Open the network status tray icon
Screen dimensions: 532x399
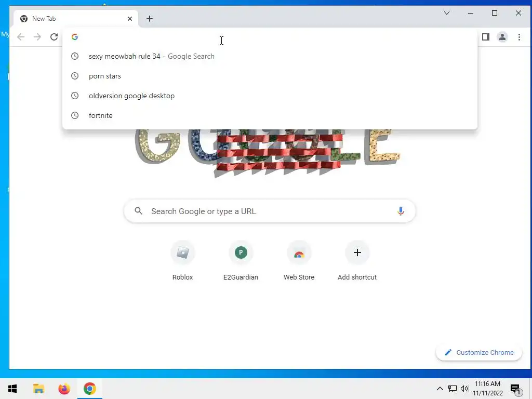[453, 389]
